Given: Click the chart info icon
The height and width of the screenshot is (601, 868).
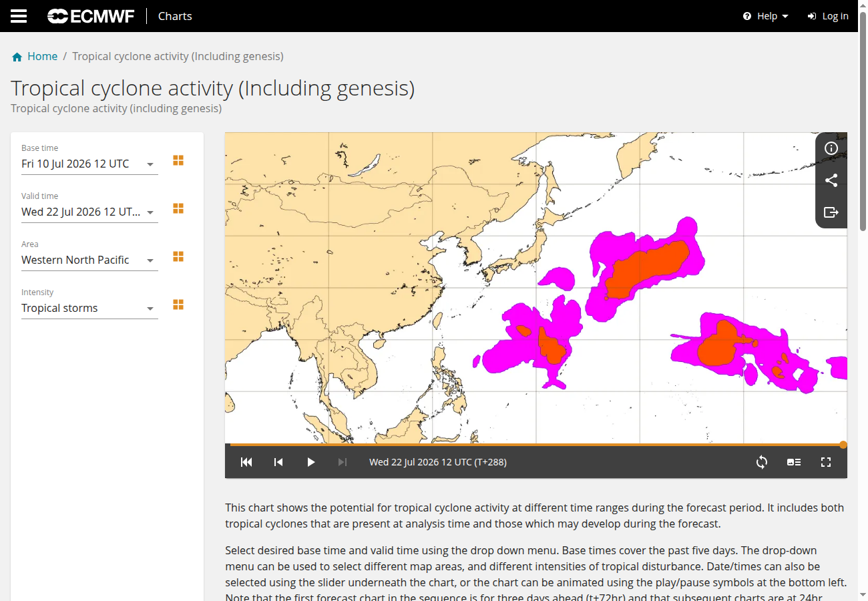Looking at the screenshot, I should click(831, 148).
